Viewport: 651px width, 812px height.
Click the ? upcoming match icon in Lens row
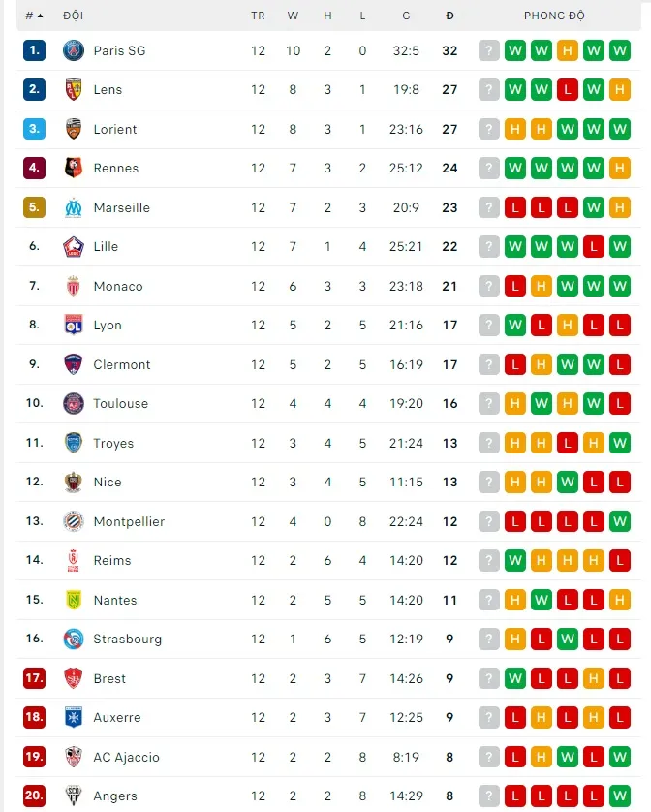coord(488,89)
